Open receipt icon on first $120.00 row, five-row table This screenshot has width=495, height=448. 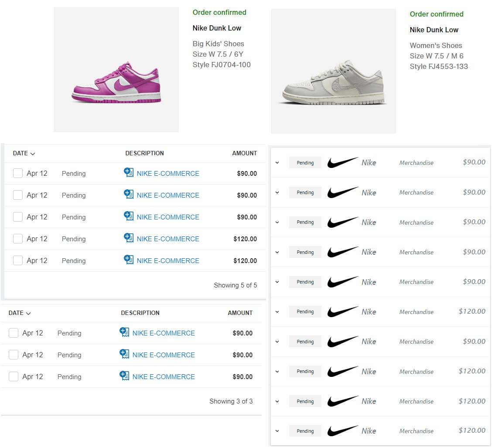point(129,238)
